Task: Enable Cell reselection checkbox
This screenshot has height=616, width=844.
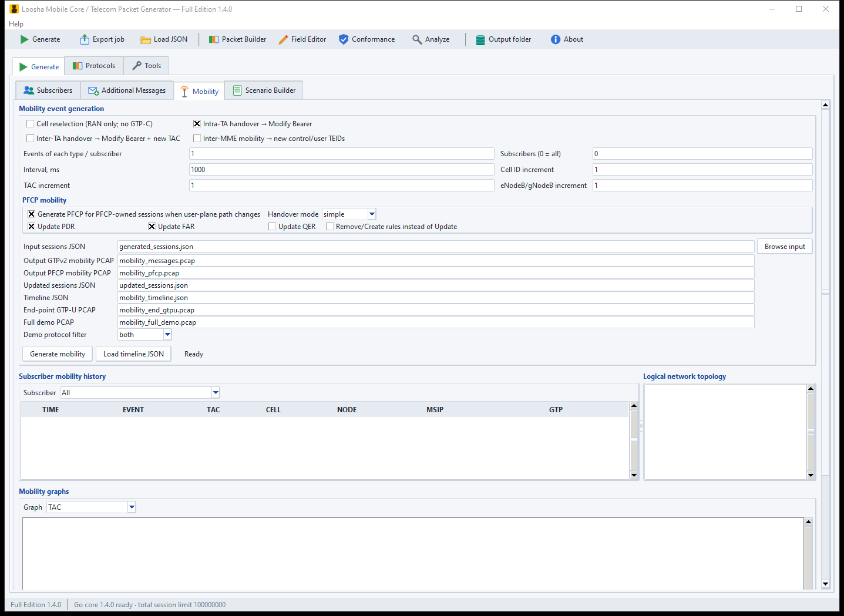Action: point(30,124)
